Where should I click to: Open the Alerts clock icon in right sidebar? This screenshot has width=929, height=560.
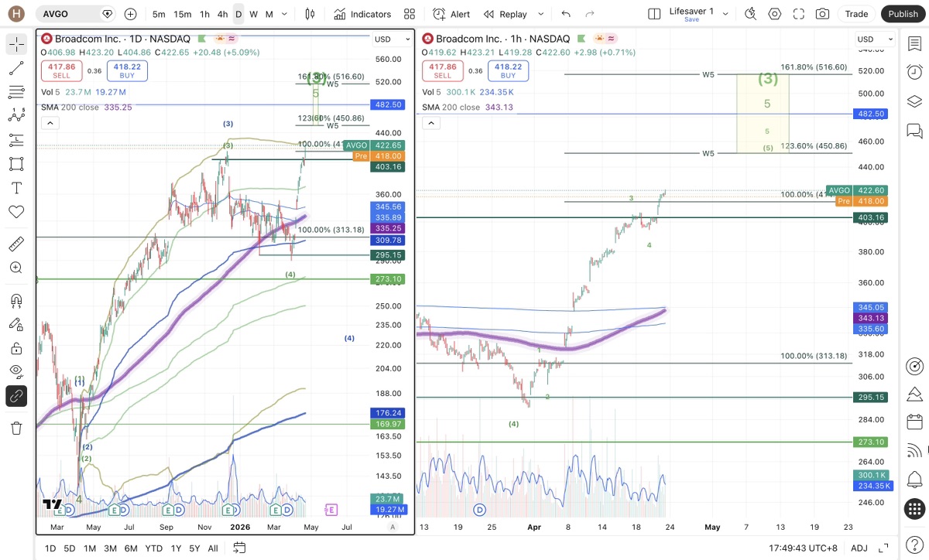coord(914,72)
